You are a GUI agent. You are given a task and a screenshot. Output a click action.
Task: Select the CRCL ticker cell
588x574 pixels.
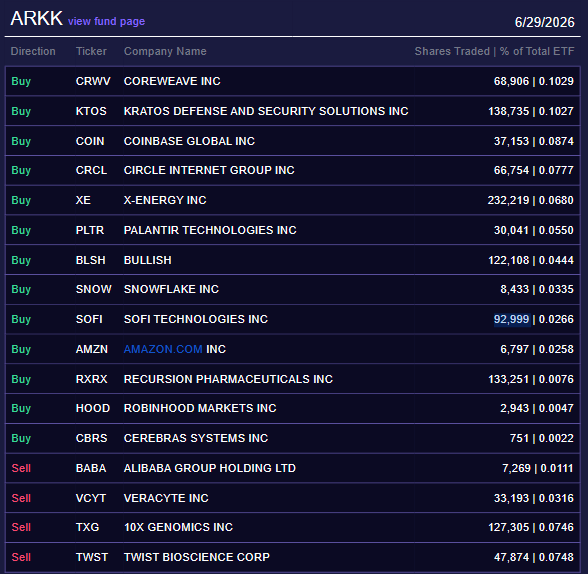coord(92,170)
